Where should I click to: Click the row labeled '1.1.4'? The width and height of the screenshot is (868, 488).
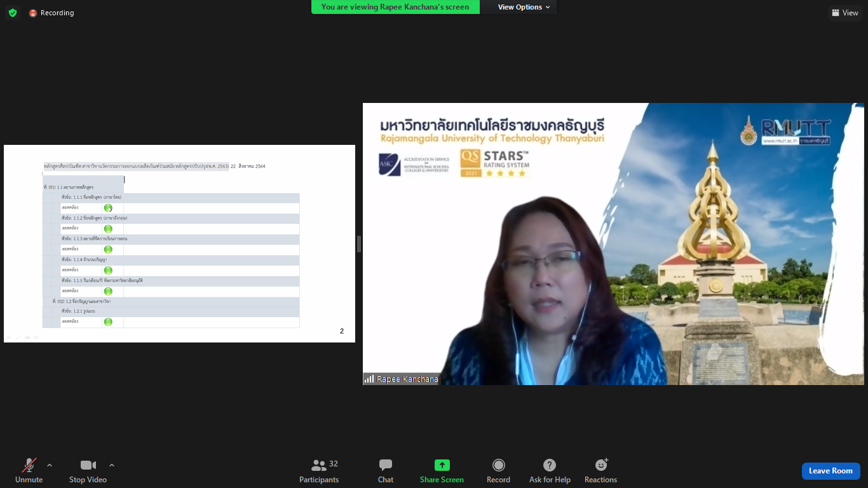point(180,260)
